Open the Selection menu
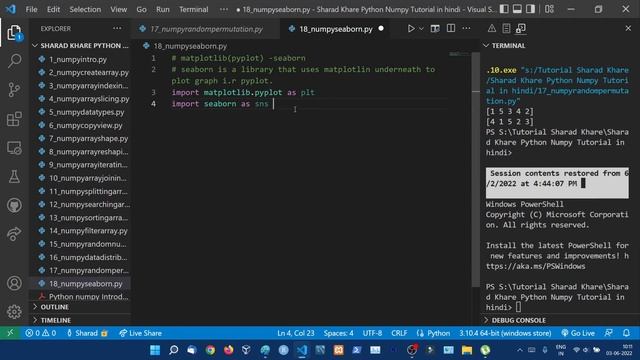Viewport: 640px width, 360px height. point(85,9)
